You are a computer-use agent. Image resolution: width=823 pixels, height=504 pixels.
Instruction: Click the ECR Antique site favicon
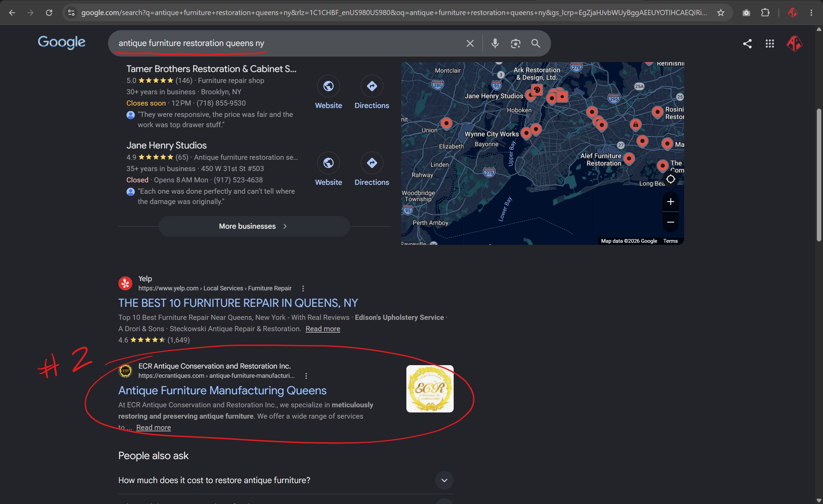[125, 371]
